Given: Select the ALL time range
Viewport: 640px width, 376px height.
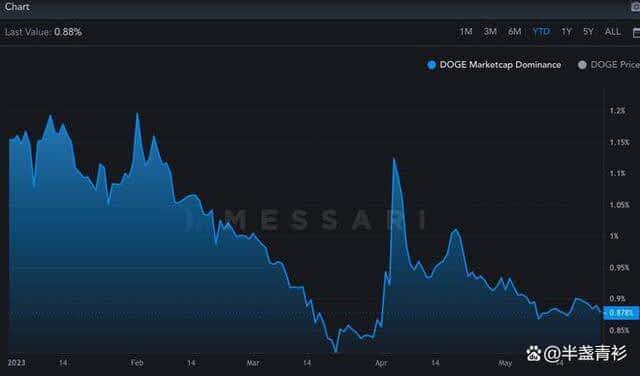Looking at the screenshot, I should tap(613, 32).
